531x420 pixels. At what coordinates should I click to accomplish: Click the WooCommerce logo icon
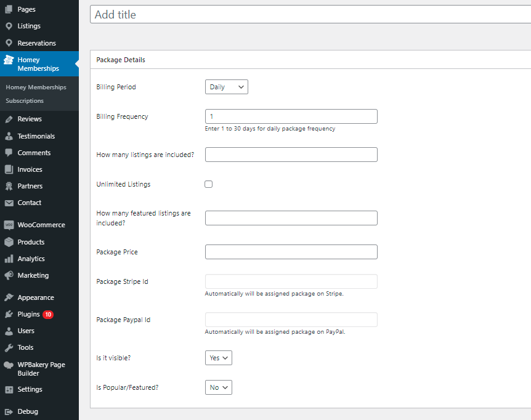click(x=9, y=225)
